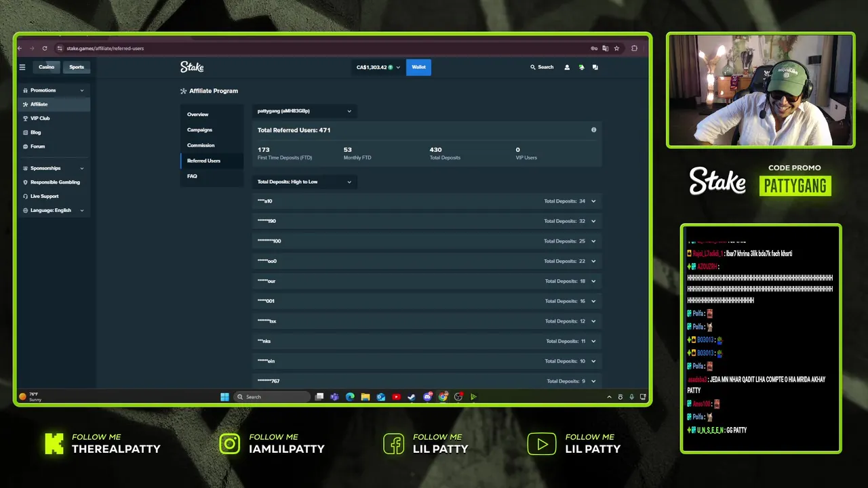Open Task View from taskbar

point(319,396)
